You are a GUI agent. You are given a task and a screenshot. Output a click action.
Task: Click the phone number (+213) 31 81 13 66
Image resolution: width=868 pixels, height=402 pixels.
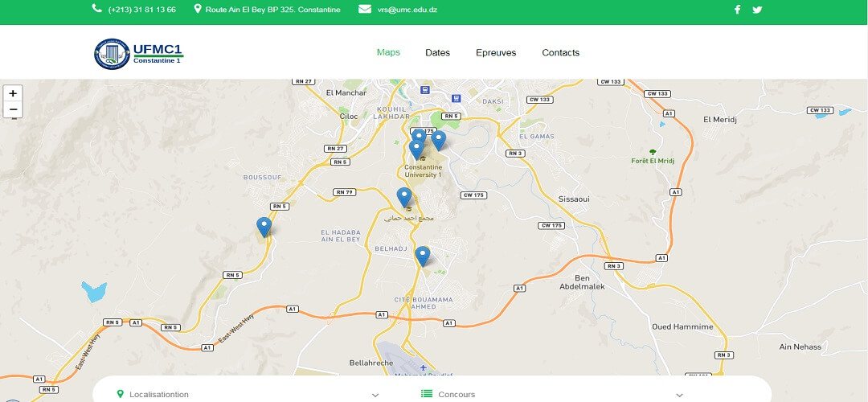click(x=141, y=10)
